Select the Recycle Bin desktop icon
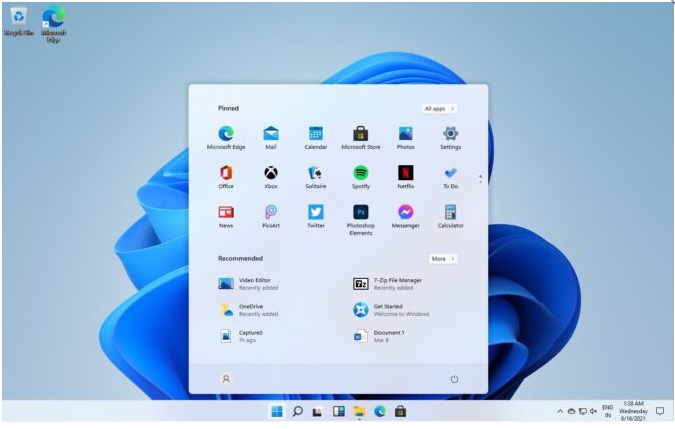 pos(19,21)
